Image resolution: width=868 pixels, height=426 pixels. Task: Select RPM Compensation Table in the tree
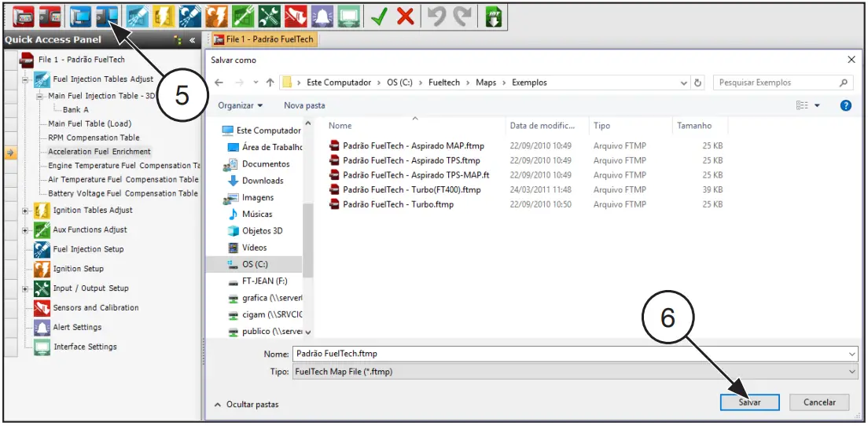coord(94,138)
